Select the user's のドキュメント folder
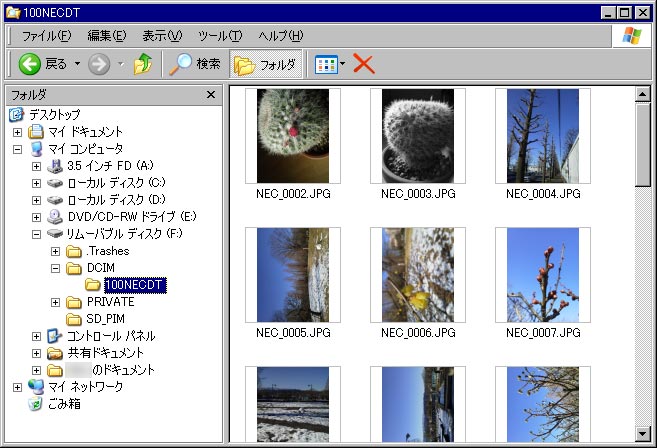657x448 pixels. 101,370
